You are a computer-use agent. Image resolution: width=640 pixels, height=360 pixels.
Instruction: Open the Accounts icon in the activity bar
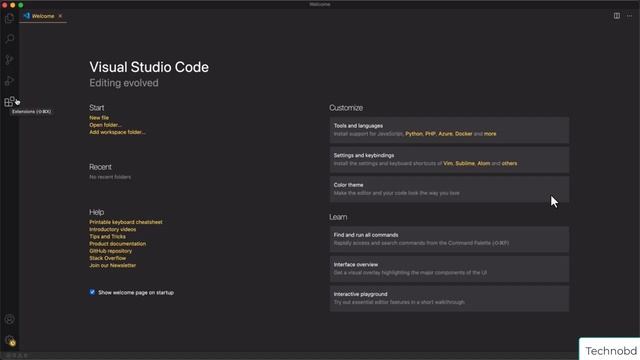(x=9, y=319)
